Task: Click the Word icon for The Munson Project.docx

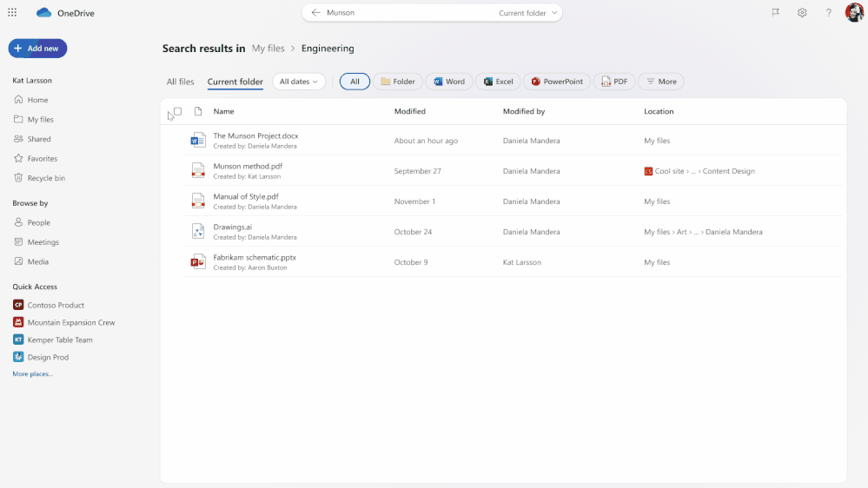Action: point(198,141)
